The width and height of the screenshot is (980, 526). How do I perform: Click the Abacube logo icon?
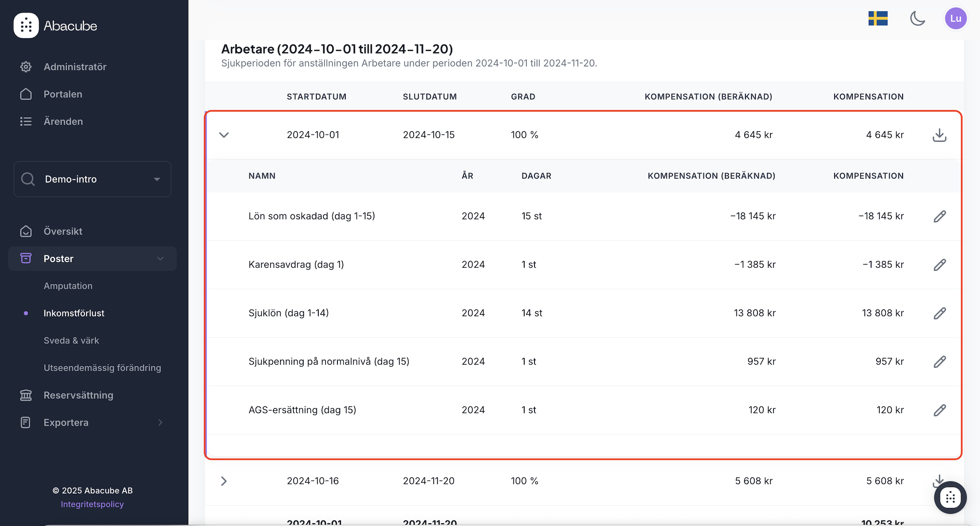pyautogui.click(x=26, y=25)
